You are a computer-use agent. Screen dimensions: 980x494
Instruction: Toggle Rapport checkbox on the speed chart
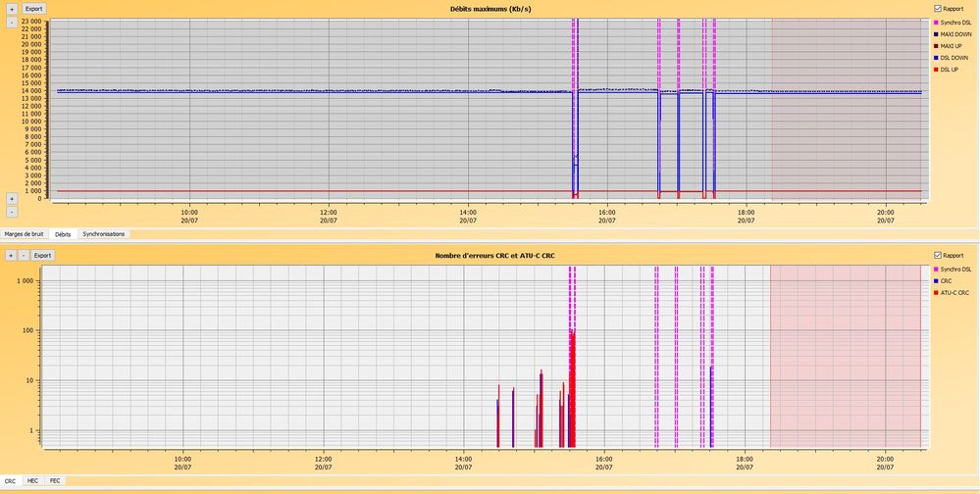point(939,8)
